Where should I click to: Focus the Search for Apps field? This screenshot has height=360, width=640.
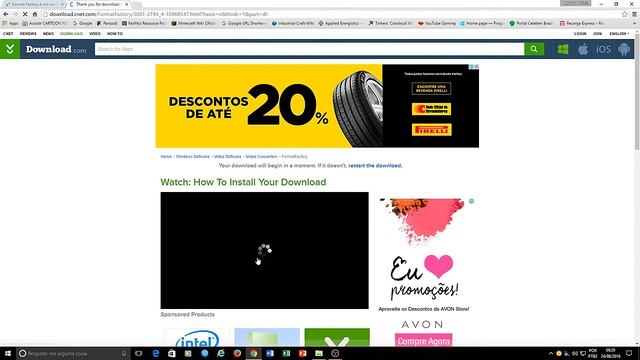(309, 49)
